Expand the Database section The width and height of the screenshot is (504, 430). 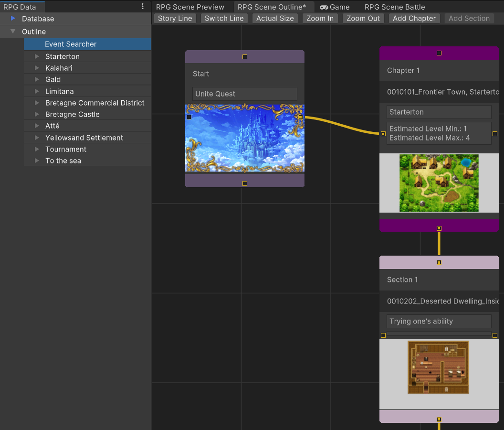[x=13, y=18]
